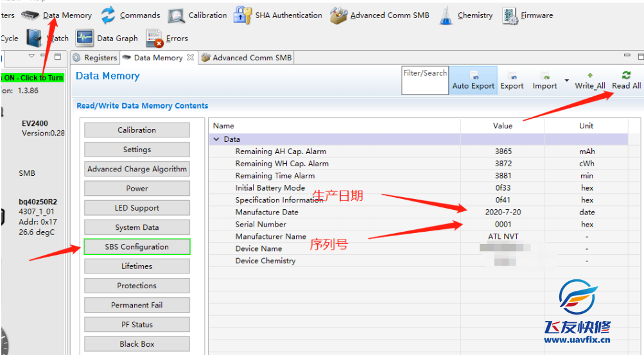The image size is (644, 355).
Task: Collapse the Data group in the table
Action: (216, 139)
